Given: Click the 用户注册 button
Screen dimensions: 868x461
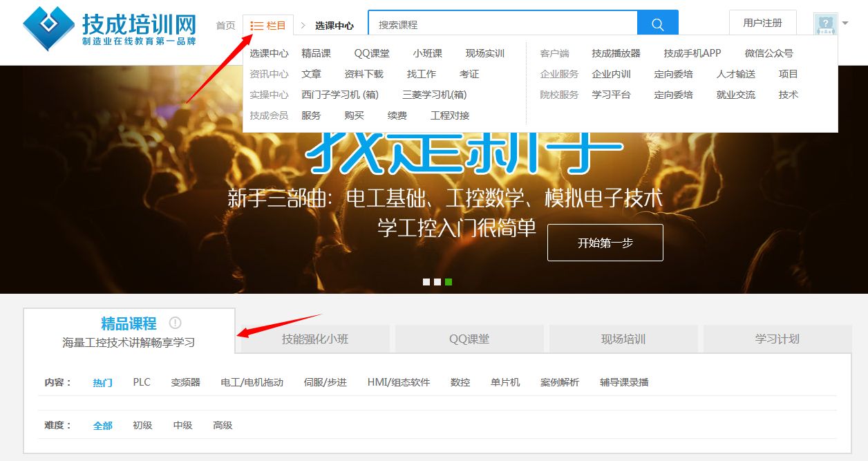Looking at the screenshot, I should pyautogui.click(x=762, y=23).
